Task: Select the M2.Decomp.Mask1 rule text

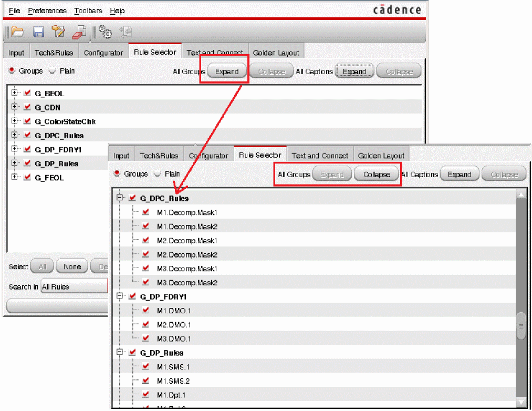Action: point(187,241)
